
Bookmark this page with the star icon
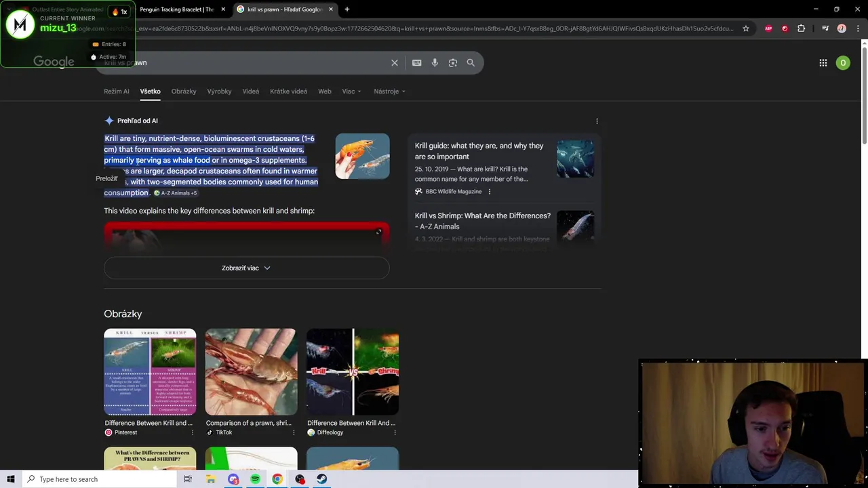click(745, 28)
